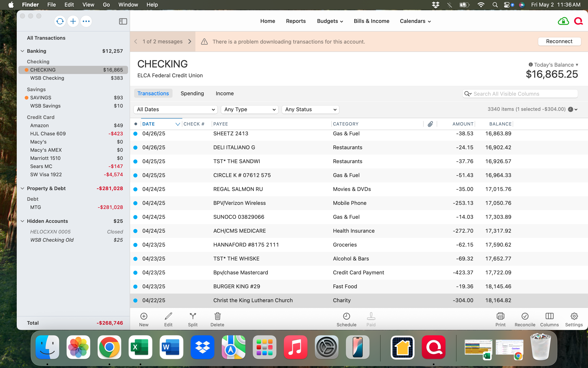The height and width of the screenshot is (368, 588).
Task: Click the plus add account icon
Action: tap(73, 21)
